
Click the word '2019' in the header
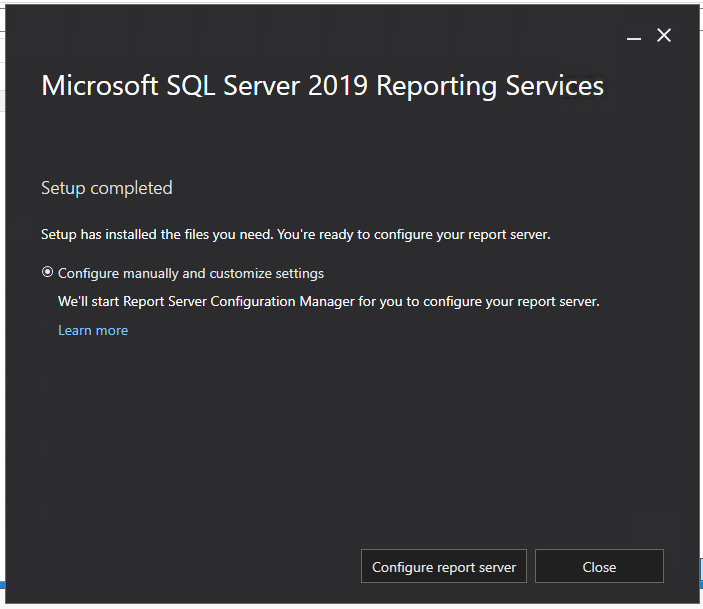[x=335, y=86]
